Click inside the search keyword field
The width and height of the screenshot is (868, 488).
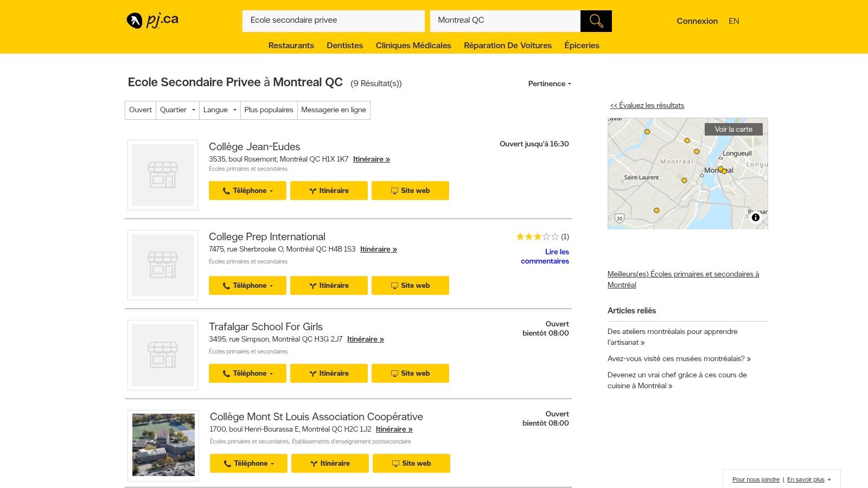click(333, 21)
